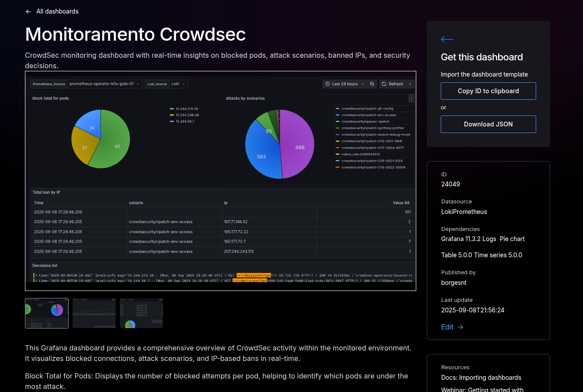Click the Download JSON button
The image size is (583, 392).
coord(488,124)
